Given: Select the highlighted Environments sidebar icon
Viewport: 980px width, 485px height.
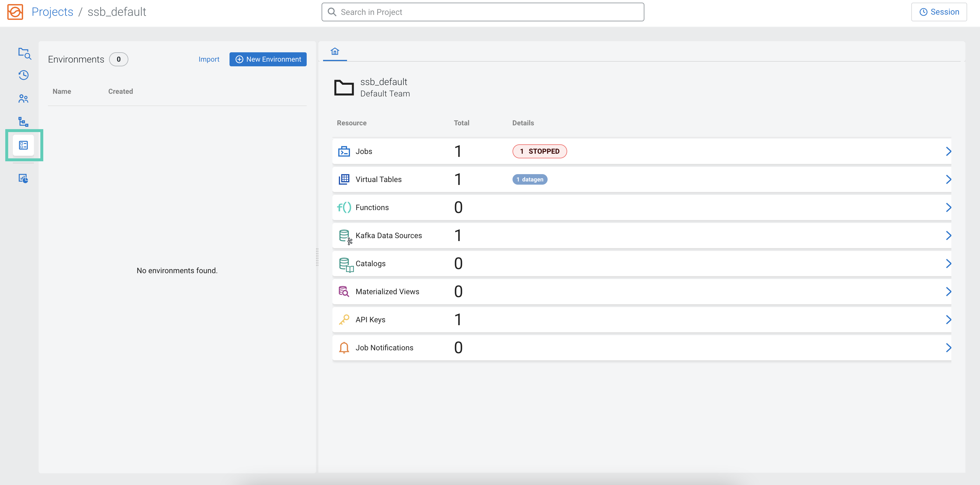Looking at the screenshot, I should click(24, 145).
